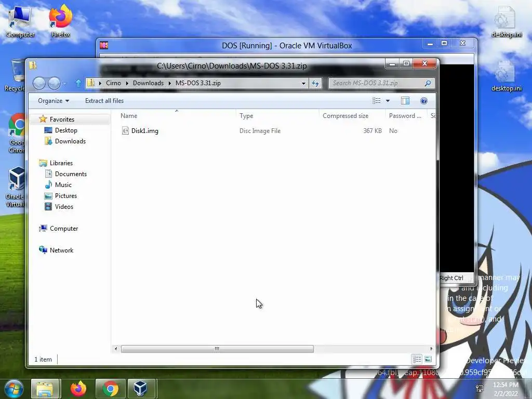Click Right Ctrl host key indicator in VirtualBox
The image size is (532, 399).
451,278
